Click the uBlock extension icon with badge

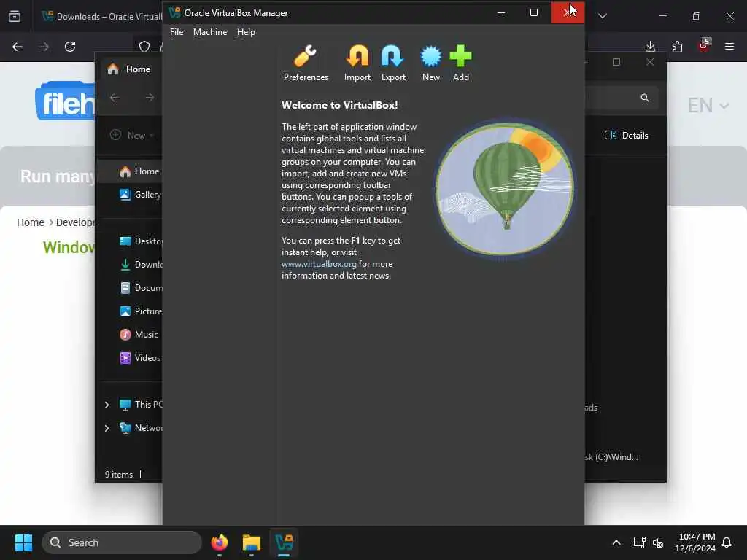pyautogui.click(x=704, y=46)
